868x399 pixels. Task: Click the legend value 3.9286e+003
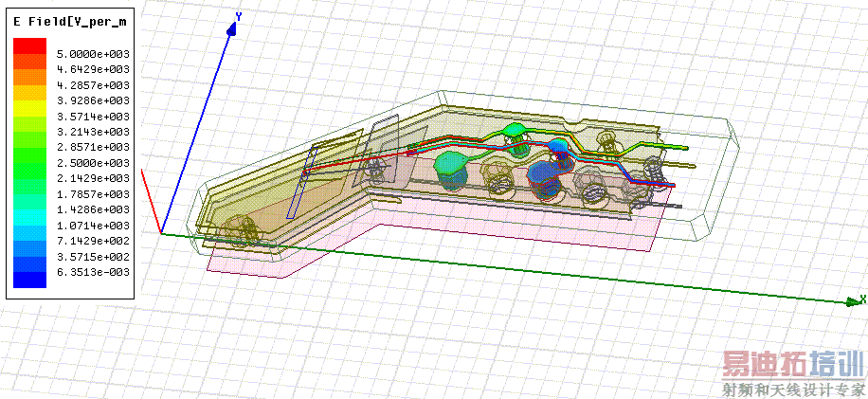(93, 100)
